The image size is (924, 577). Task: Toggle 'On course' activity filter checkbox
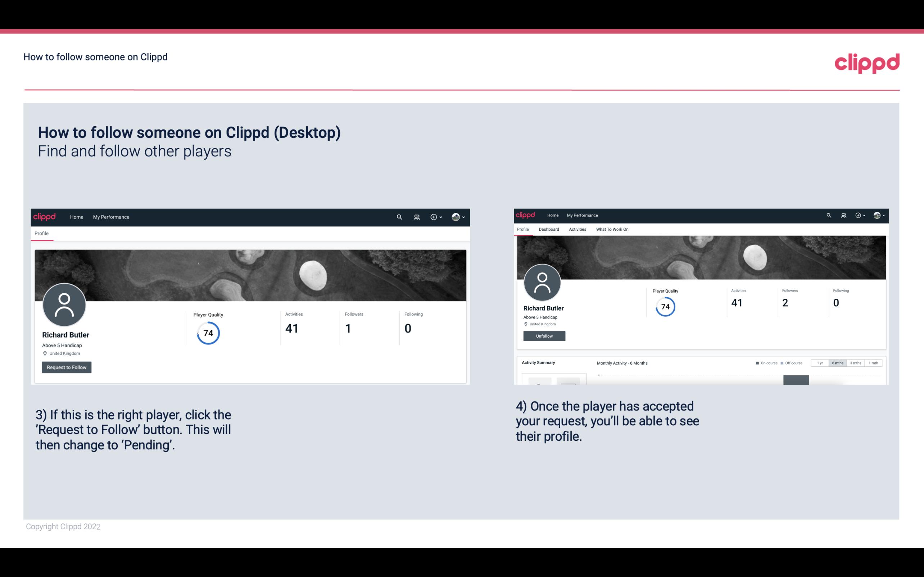[x=758, y=363]
